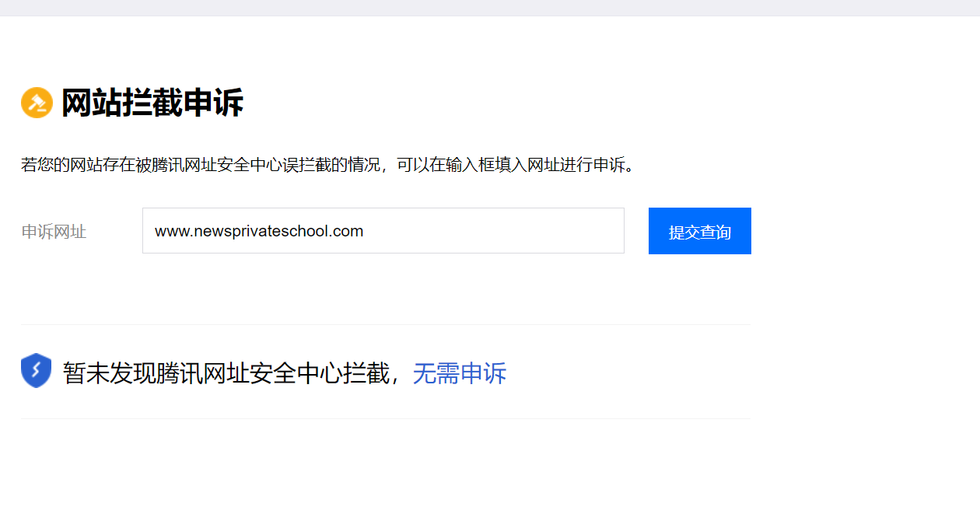Click the 申诉网址 field label

(x=54, y=232)
